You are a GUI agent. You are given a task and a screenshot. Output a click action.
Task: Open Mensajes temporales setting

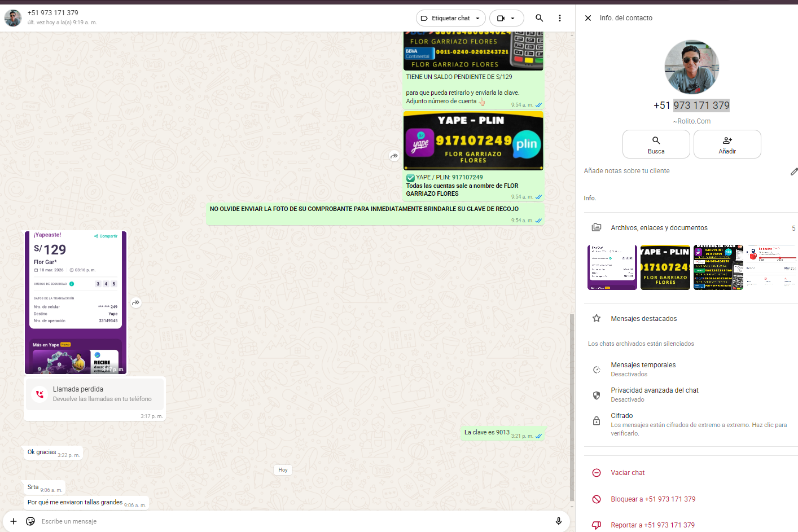[x=643, y=369]
